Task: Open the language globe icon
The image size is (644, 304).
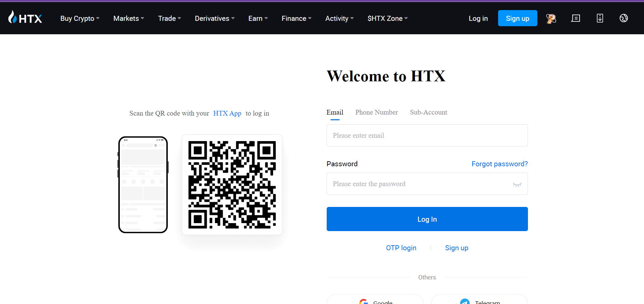Action: coord(624,18)
